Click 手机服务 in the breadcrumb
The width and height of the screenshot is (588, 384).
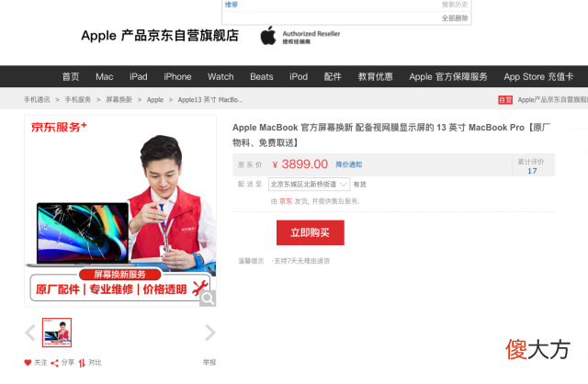point(78,100)
